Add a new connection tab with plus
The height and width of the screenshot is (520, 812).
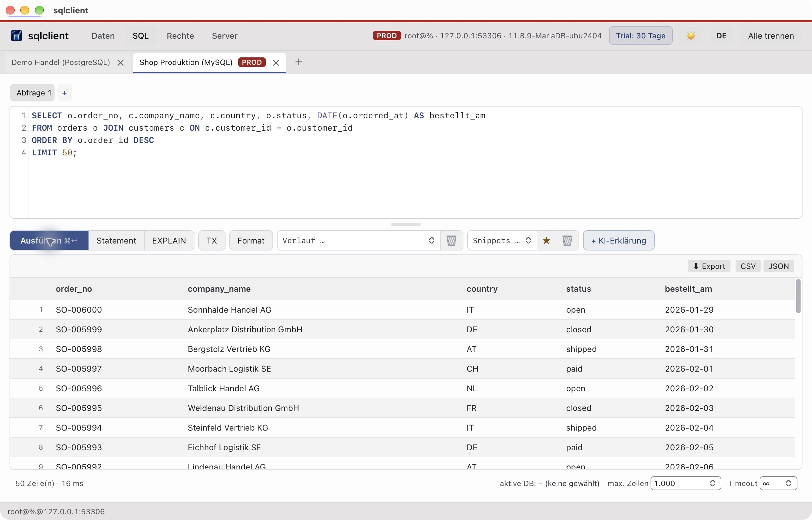coord(298,62)
